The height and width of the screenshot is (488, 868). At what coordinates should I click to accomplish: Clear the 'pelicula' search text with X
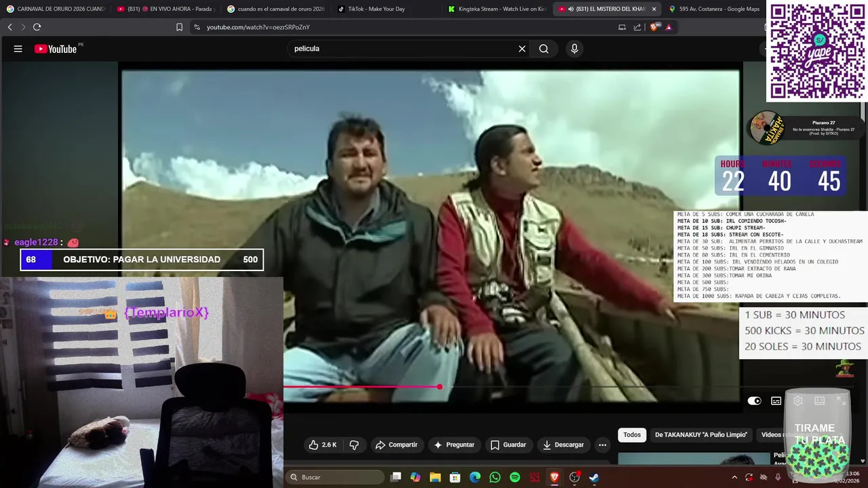tap(522, 49)
